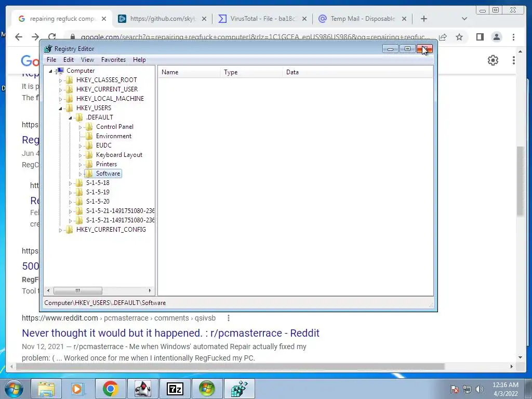This screenshot has width=532, height=399.
Task: Open 7-Zip from the taskbar
Action: tap(175, 389)
